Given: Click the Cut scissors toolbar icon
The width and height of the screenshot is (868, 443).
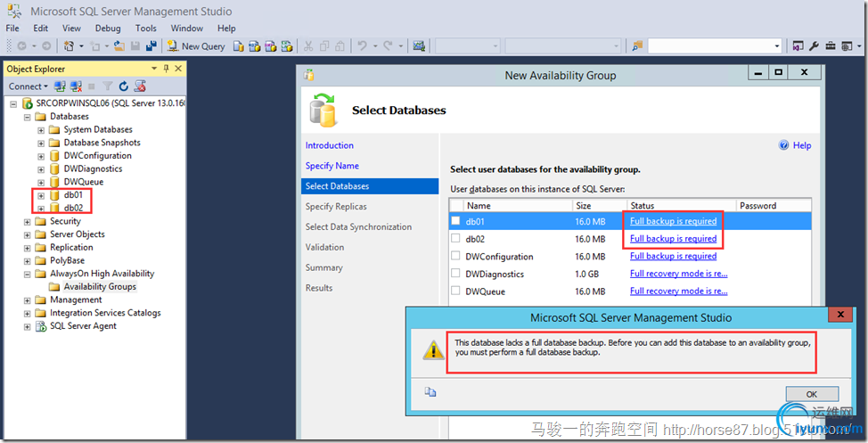Looking at the screenshot, I should coord(308,46).
